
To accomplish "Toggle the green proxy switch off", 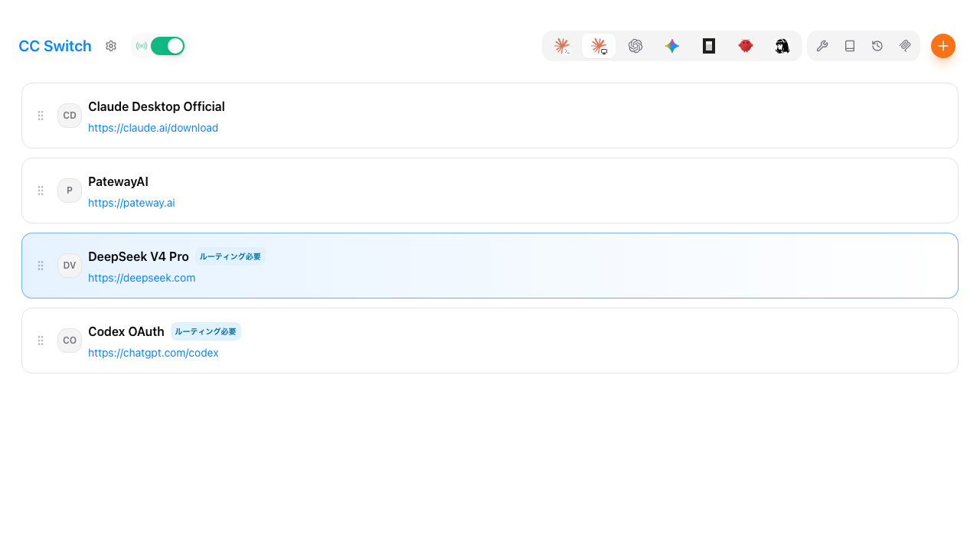I will [168, 46].
